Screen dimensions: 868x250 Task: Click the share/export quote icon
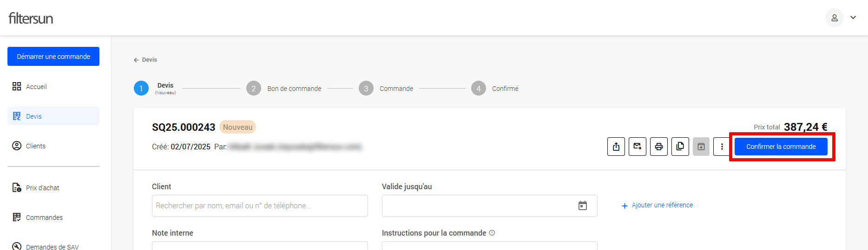(x=616, y=147)
